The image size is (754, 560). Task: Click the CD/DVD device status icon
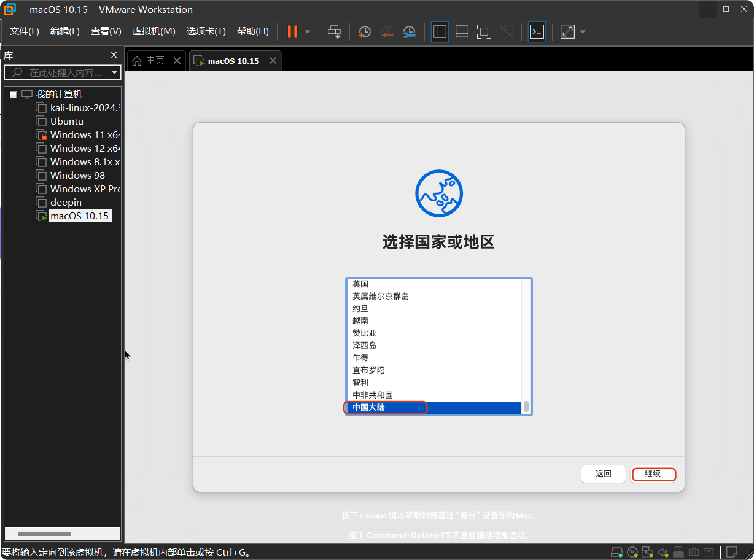(632, 553)
